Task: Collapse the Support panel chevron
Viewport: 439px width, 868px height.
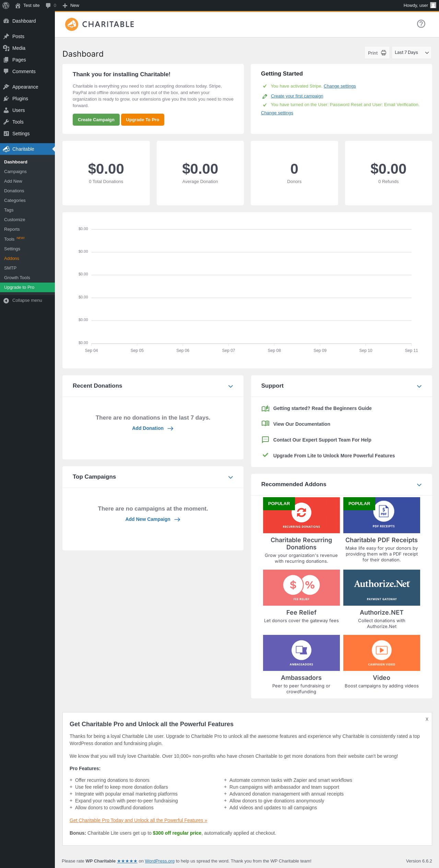Action: point(419,386)
